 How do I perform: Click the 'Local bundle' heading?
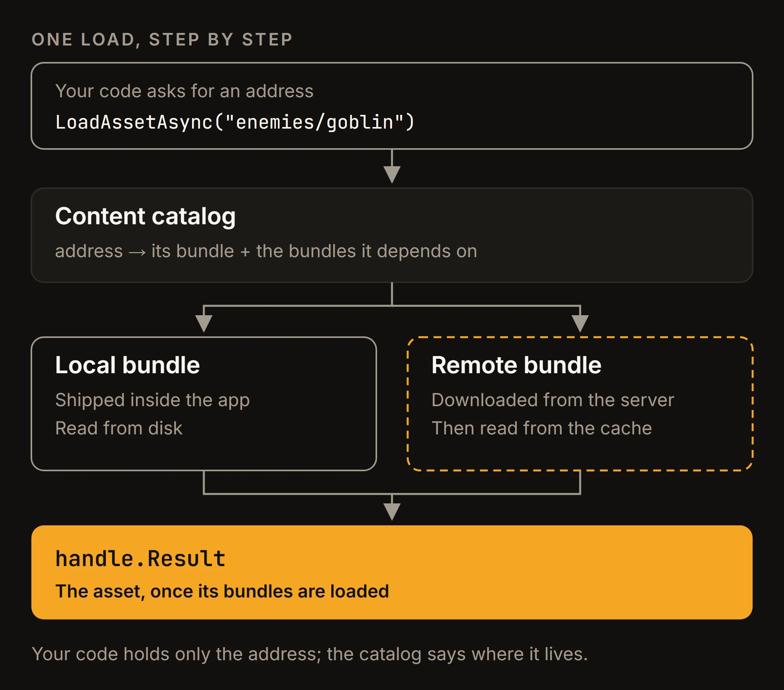coord(127,365)
